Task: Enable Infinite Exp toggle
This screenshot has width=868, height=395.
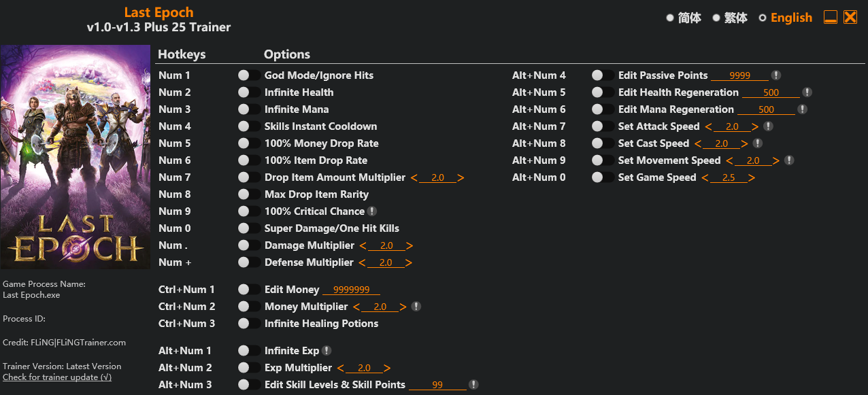Action: click(x=249, y=351)
